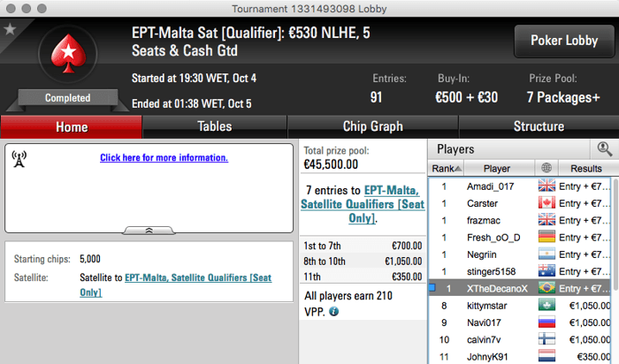The width and height of the screenshot is (619, 364).
Task: Sort players by Rank column
Action: (446, 169)
